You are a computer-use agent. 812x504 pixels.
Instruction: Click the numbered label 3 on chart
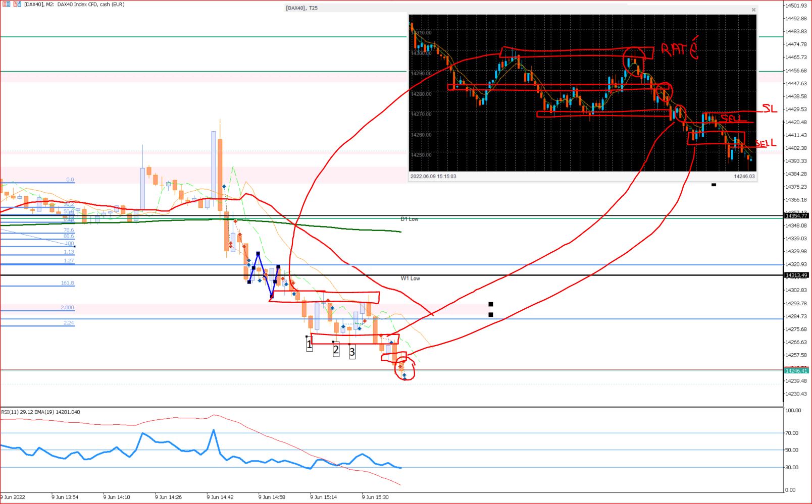352,352
